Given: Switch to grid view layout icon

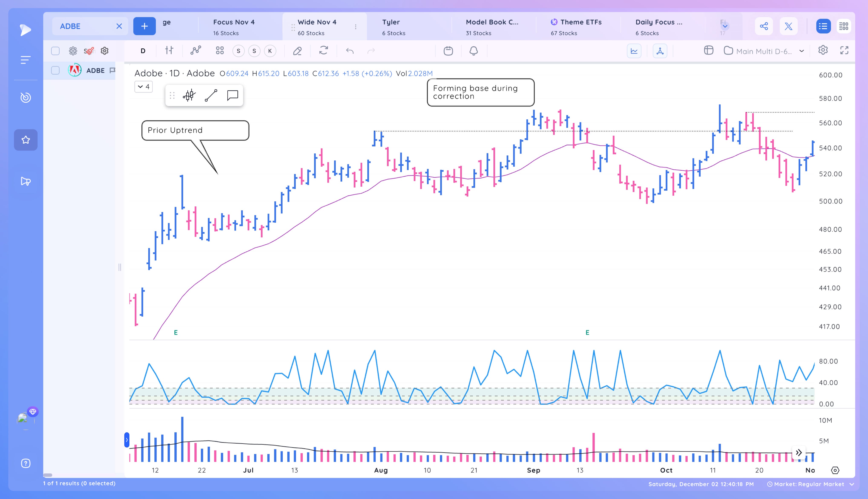Looking at the screenshot, I should (843, 26).
